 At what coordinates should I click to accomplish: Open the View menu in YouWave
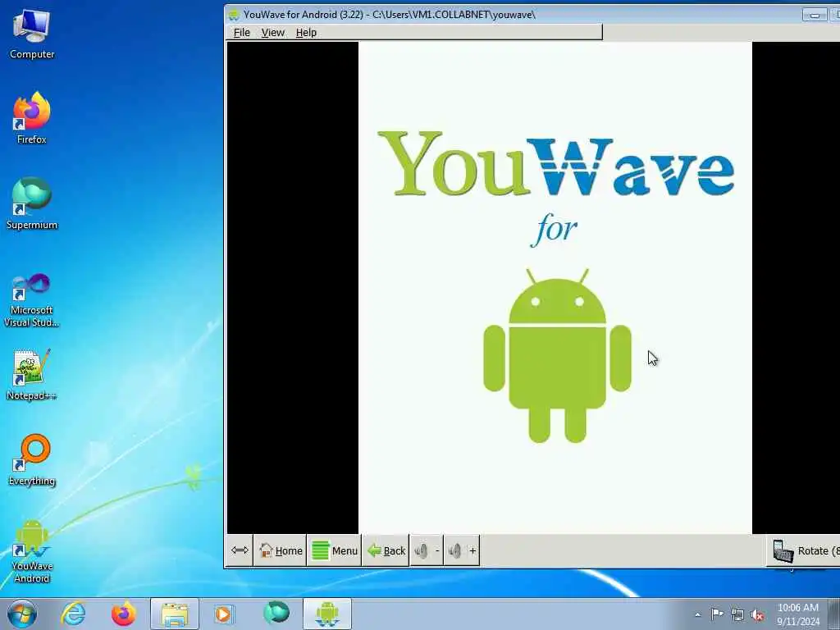tap(272, 33)
